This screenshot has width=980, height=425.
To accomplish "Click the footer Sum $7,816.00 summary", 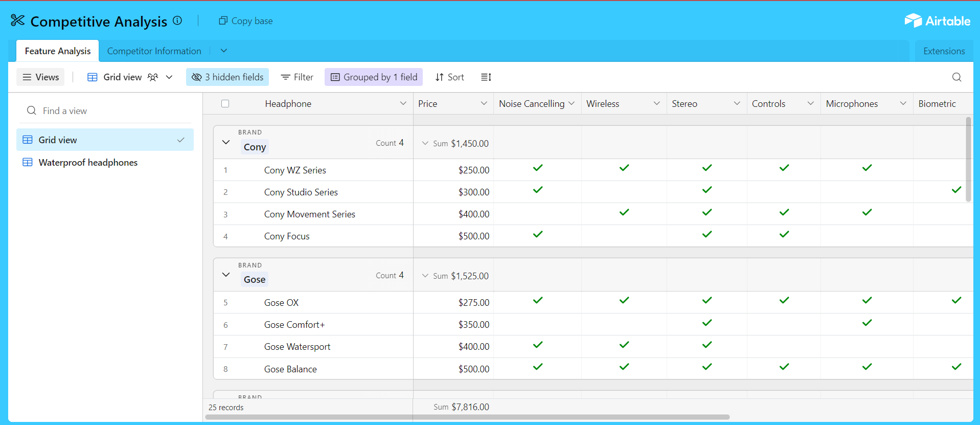I will click(x=461, y=407).
